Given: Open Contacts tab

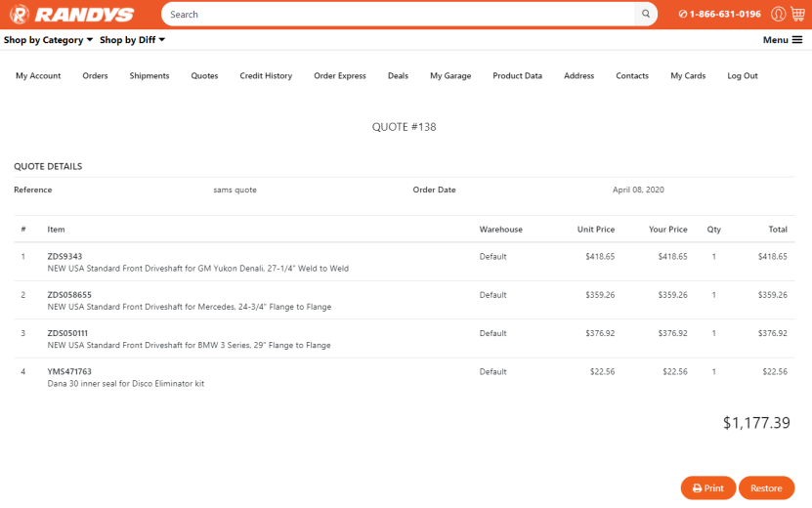Looking at the screenshot, I should coord(632,75).
